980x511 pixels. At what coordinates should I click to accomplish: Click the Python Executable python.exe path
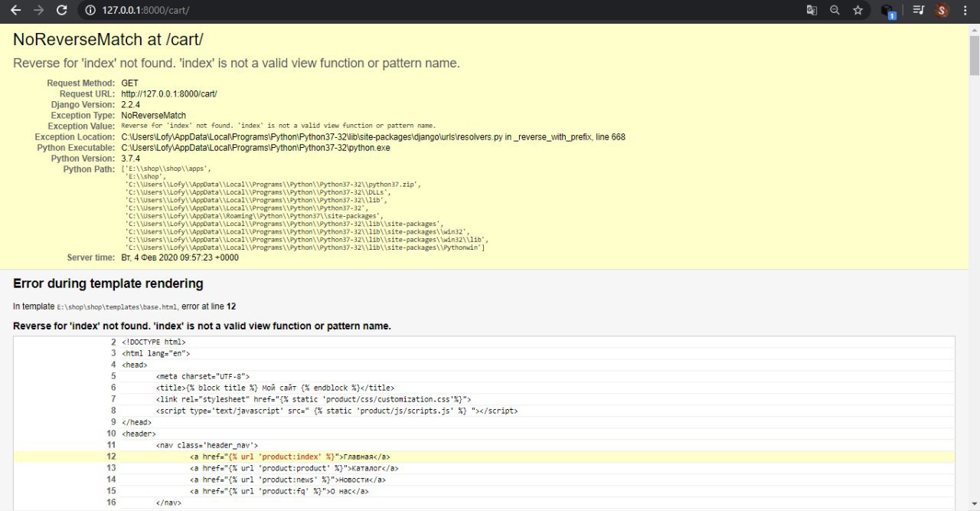pos(256,148)
